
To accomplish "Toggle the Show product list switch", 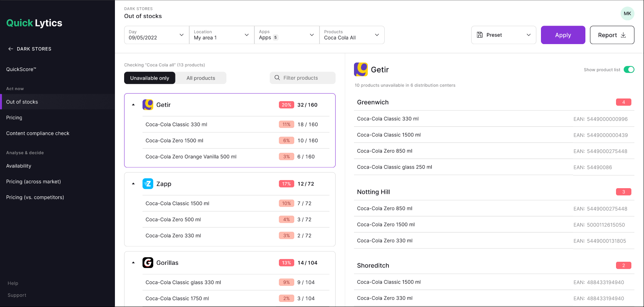I will pos(629,69).
